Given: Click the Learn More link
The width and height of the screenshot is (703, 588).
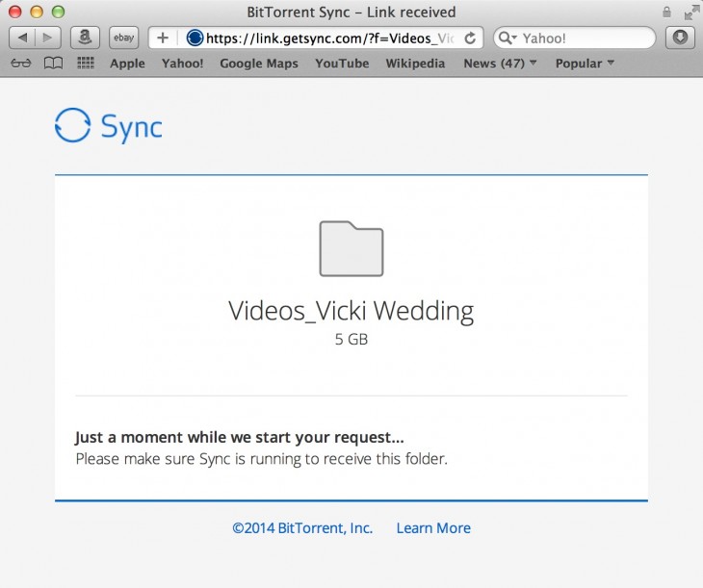Looking at the screenshot, I should click(x=433, y=527).
